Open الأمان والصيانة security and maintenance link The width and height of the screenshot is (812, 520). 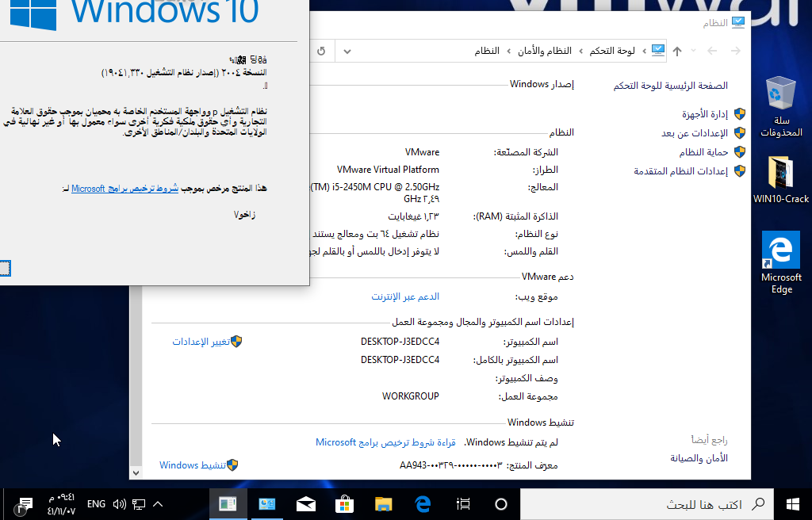point(699,458)
